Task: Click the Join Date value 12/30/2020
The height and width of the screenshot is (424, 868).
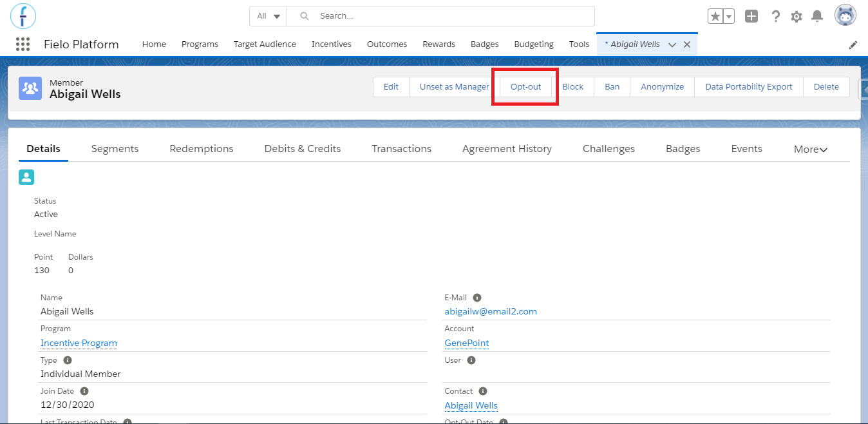Action: click(66, 405)
